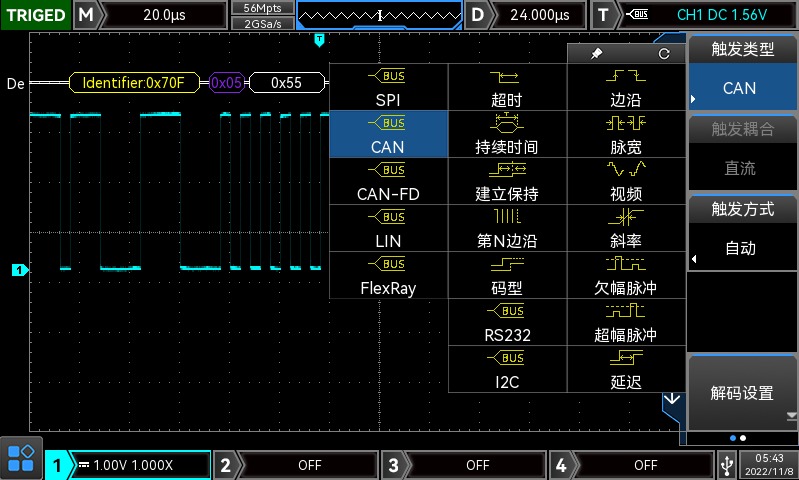Choose the I2C trigger option
Viewport: 799px width, 480px height.
pos(506,370)
